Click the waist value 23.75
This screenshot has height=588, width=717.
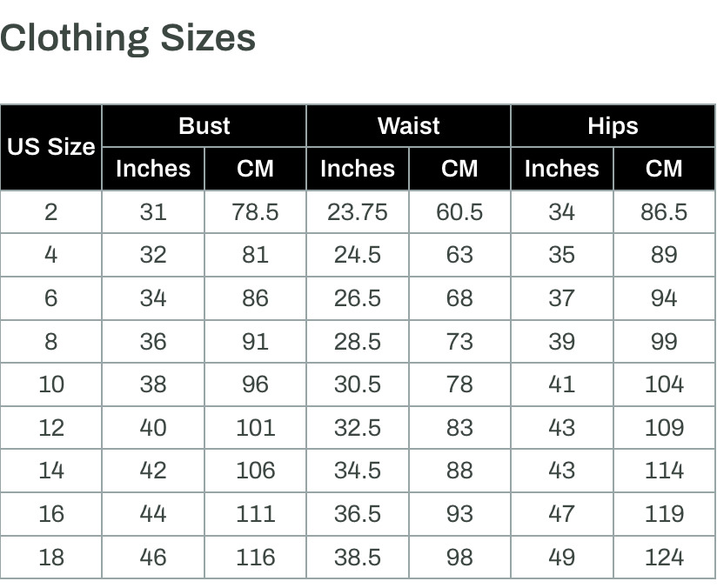[x=358, y=211]
